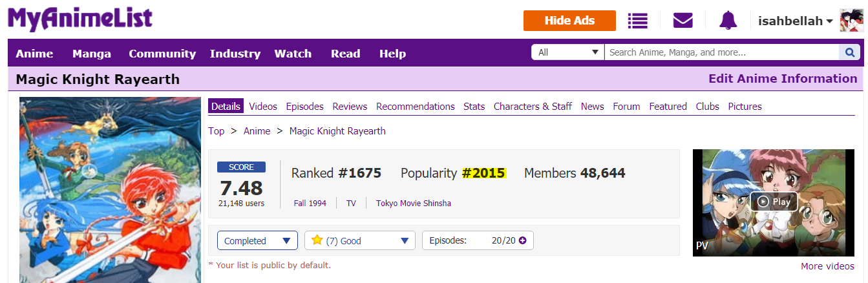Click the 7.48 score value

pyautogui.click(x=241, y=188)
